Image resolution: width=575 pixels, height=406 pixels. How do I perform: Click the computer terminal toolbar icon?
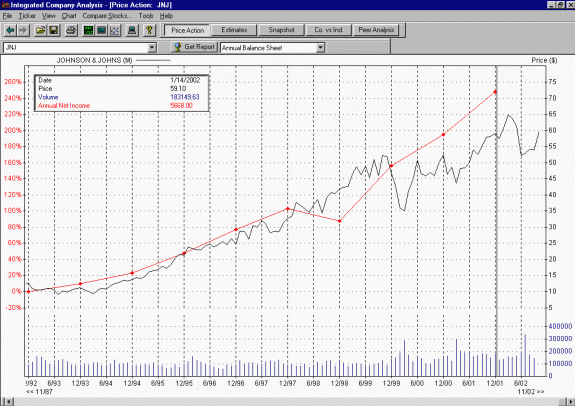click(132, 30)
